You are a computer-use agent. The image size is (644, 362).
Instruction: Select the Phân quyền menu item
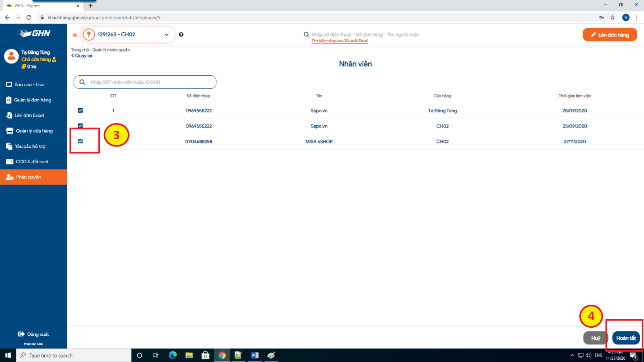[33, 177]
